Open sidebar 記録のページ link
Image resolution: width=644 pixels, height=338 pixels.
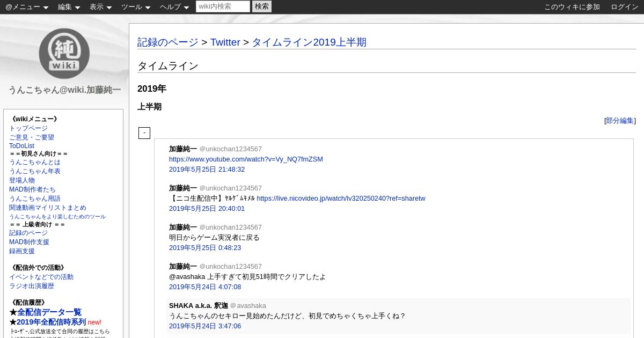(x=28, y=233)
